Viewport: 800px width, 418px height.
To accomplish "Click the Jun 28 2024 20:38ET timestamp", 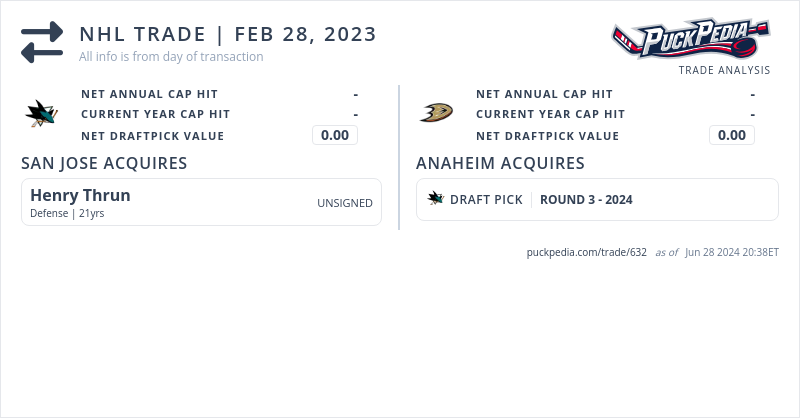I will tap(732, 252).
